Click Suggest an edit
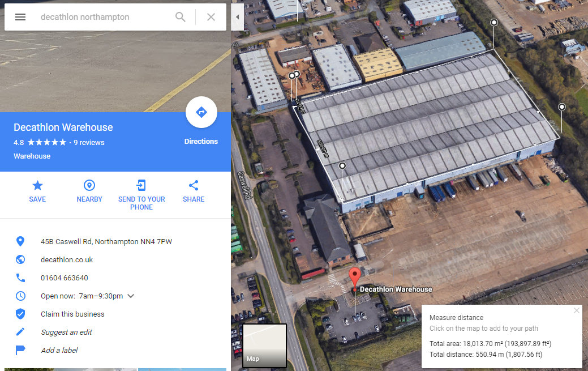The height and width of the screenshot is (371, 588). (x=66, y=332)
